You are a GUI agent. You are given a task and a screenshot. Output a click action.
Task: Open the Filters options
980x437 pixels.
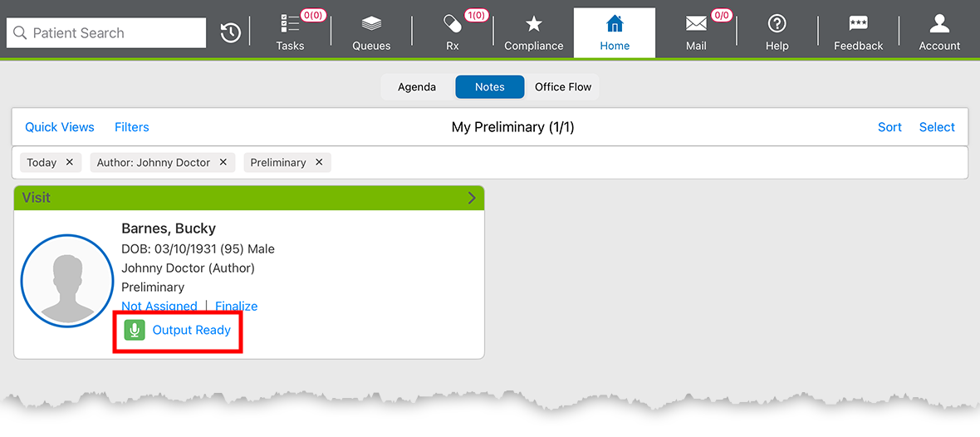pyautogui.click(x=132, y=127)
